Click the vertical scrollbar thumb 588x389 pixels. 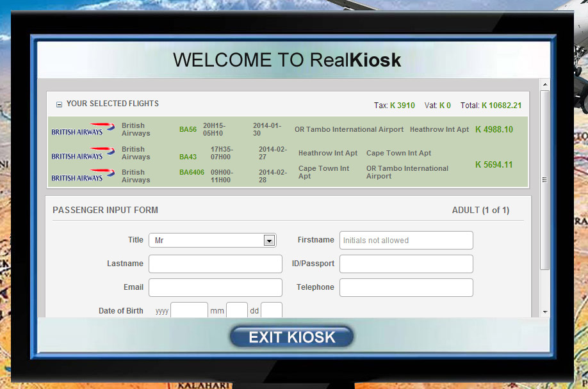(545, 180)
